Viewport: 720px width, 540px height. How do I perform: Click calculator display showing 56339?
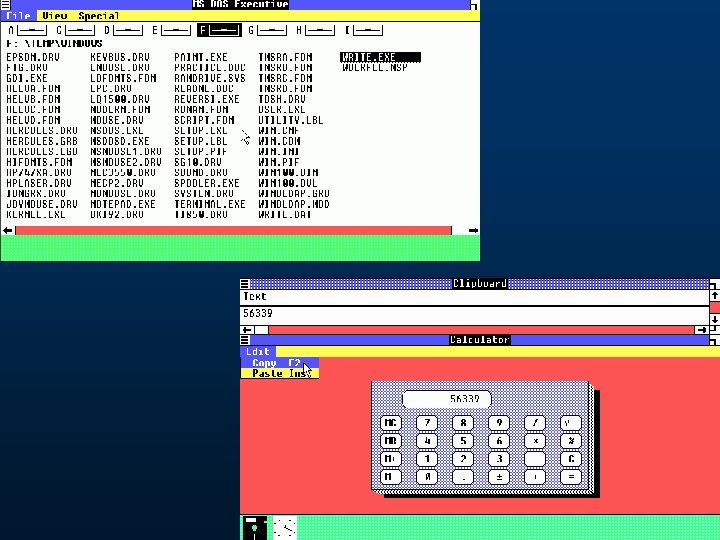447,399
